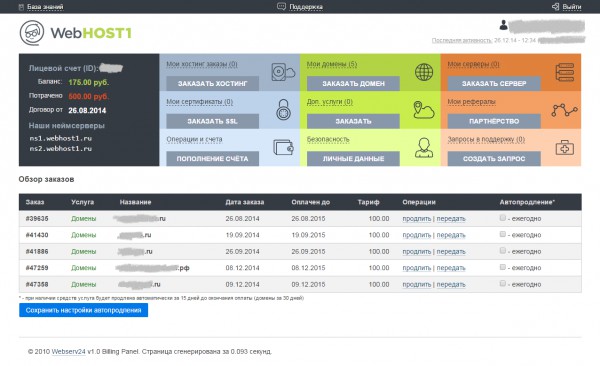600x366 pixels.
Task: Click ns2.webhost1.ru nameserver text
Action: click(x=60, y=149)
